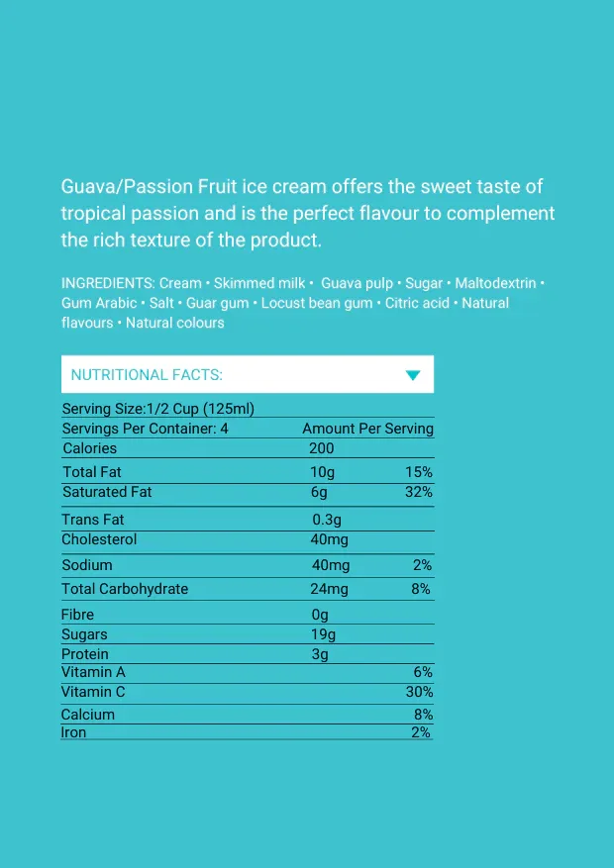Click the INGREDIENTS list text
The width and height of the screenshot is (614, 868).
point(303,303)
